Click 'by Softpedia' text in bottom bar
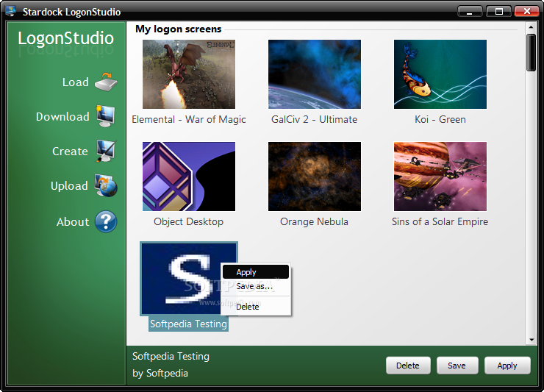The height and width of the screenshot is (392, 544). 160,374
